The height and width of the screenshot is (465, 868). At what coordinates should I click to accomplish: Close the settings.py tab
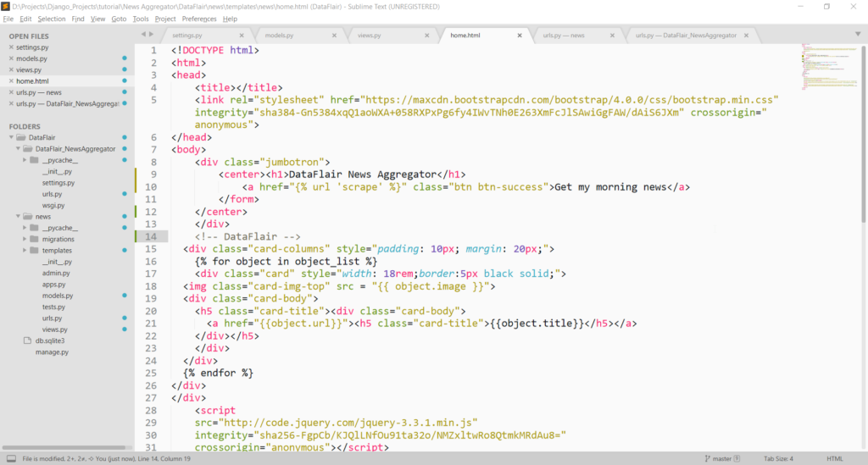click(x=242, y=36)
